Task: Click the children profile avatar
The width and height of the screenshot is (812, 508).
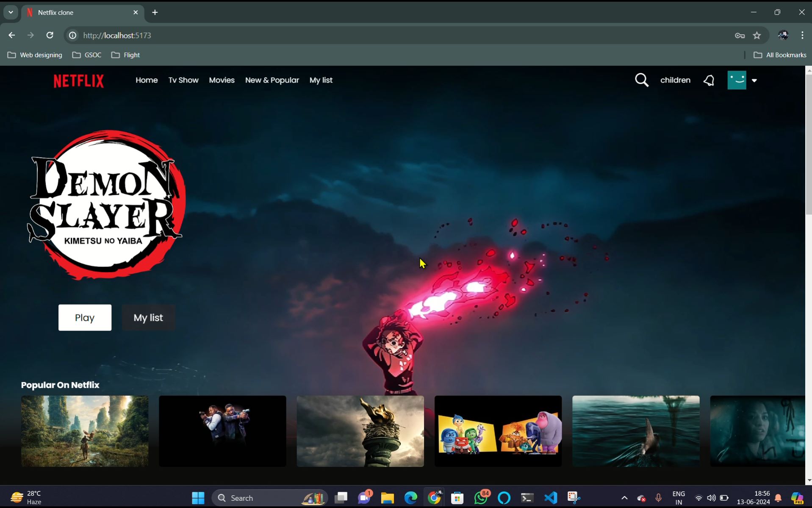Action: point(737,80)
